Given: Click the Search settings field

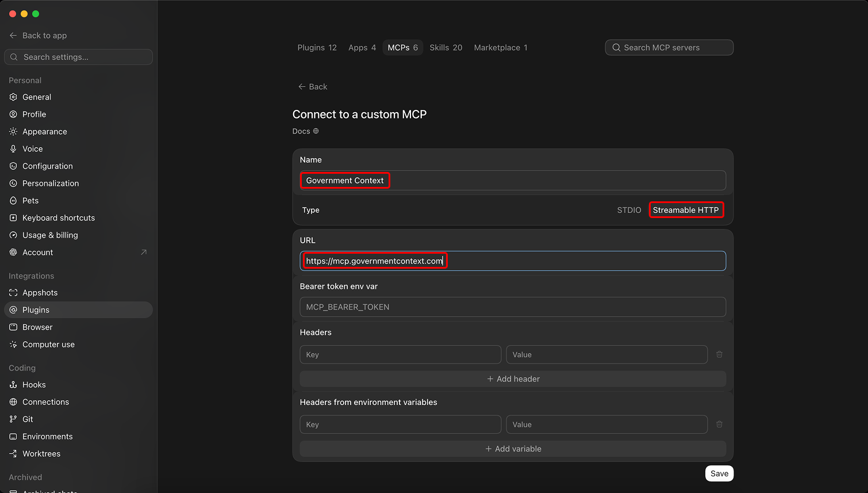Looking at the screenshot, I should click(x=78, y=57).
